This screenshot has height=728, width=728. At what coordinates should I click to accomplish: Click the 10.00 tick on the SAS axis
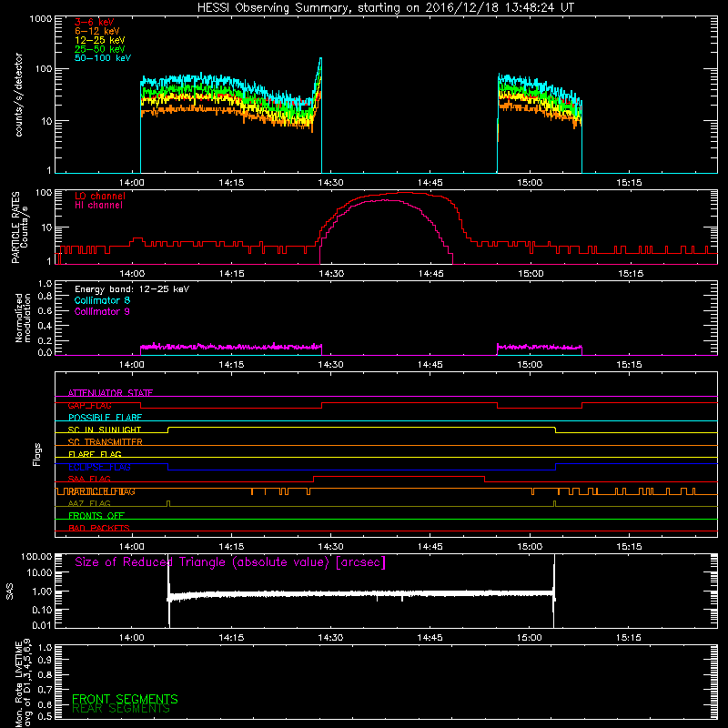point(39,572)
